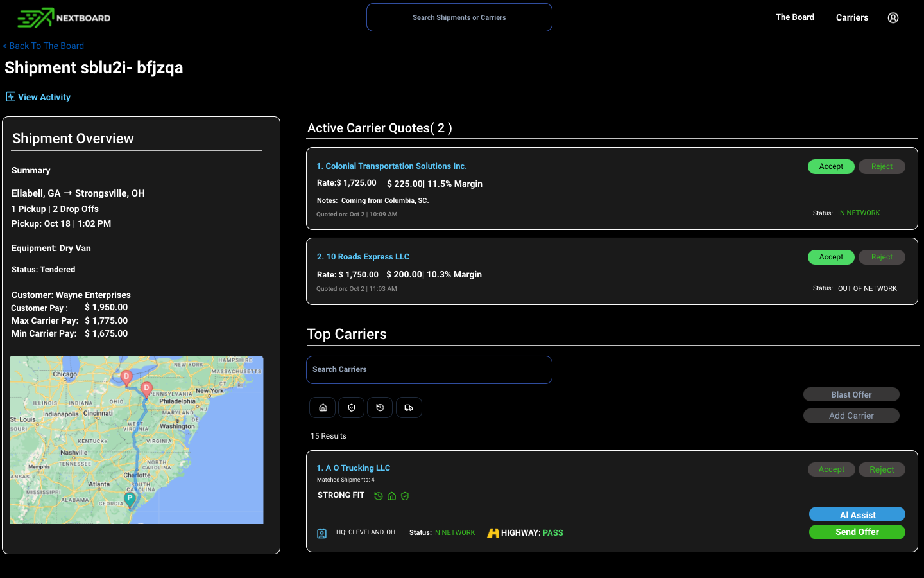Click the Ellabell, GA to Strongsville, OH route text

pyautogui.click(x=78, y=193)
